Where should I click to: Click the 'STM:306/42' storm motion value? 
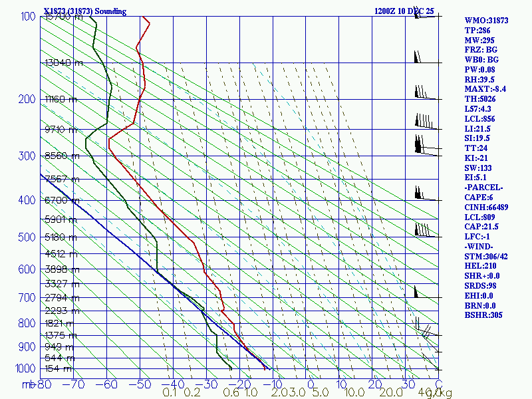point(486,257)
